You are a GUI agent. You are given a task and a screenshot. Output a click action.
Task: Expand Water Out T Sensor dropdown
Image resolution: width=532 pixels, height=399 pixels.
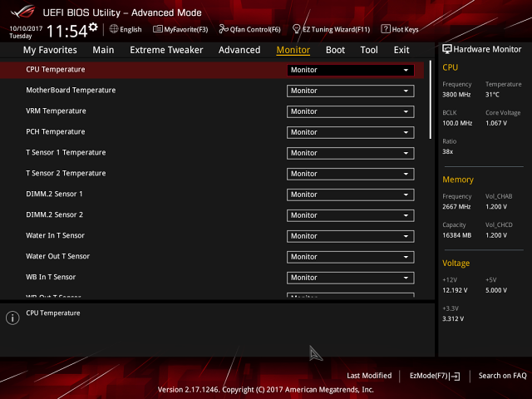[x=351, y=257]
